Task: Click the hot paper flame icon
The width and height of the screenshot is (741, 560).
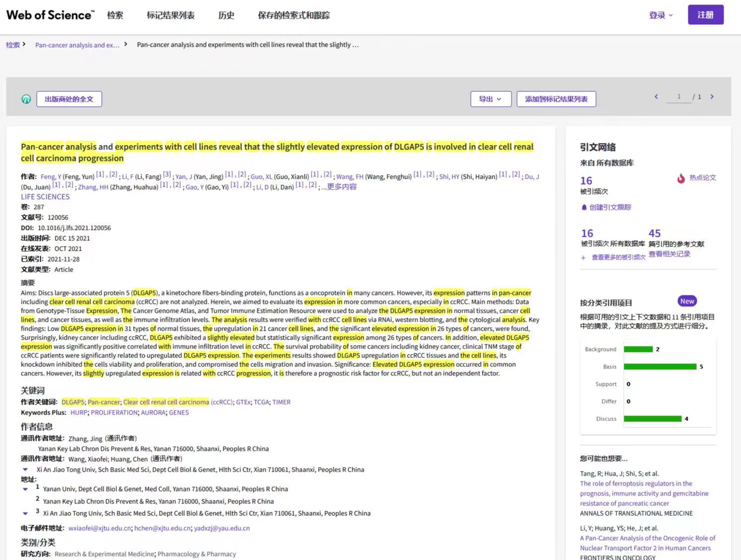Action: [x=681, y=178]
